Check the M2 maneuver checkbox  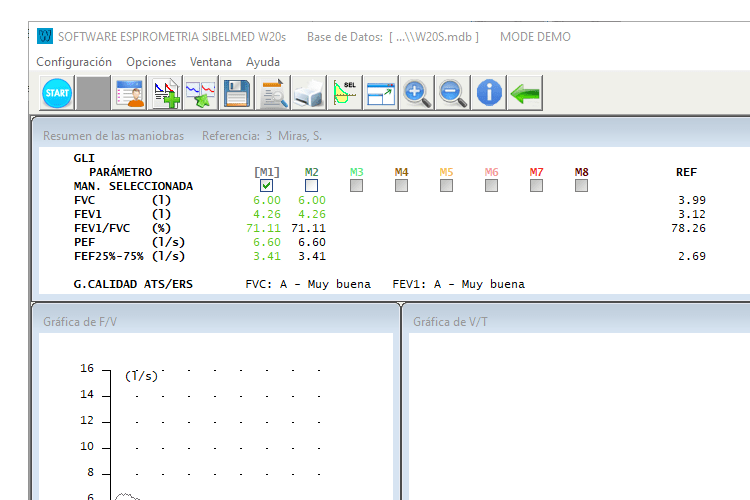click(x=311, y=186)
